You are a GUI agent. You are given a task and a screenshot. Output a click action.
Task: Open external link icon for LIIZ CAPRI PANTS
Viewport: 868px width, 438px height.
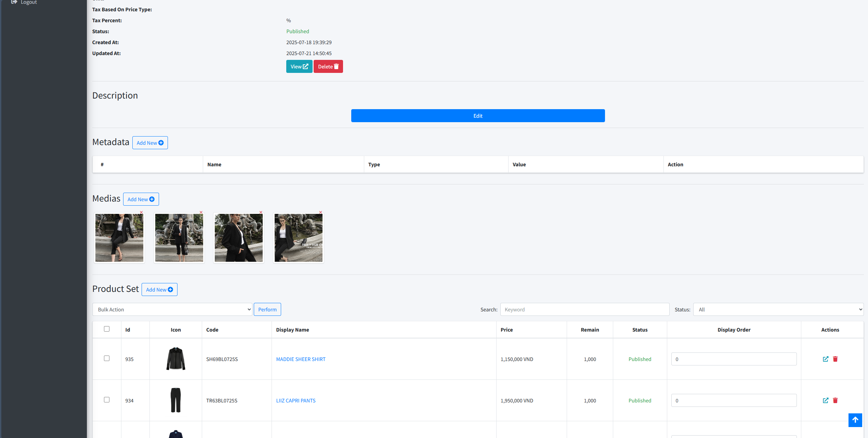826,400
